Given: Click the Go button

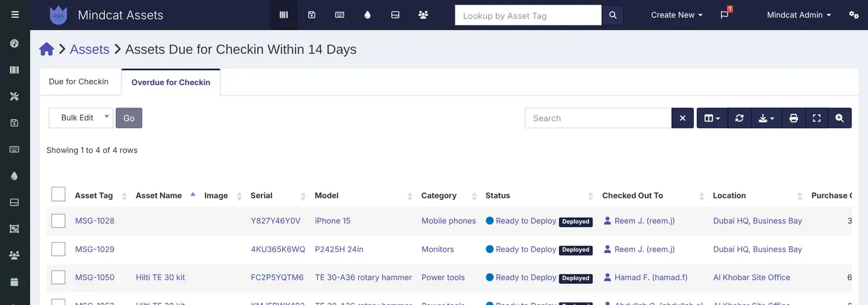Looking at the screenshot, I should tap(129, 118).
